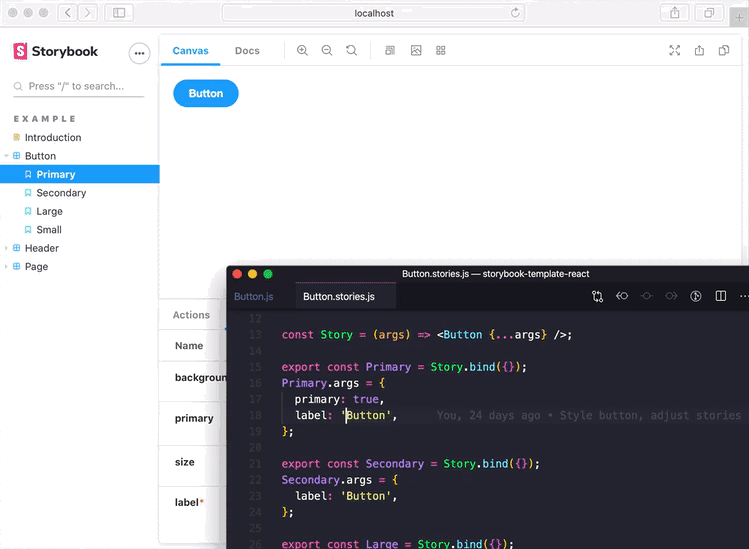Screen dimensions: 749x549
Task: Open the Introduction docs entry
Action: (53, 138)
